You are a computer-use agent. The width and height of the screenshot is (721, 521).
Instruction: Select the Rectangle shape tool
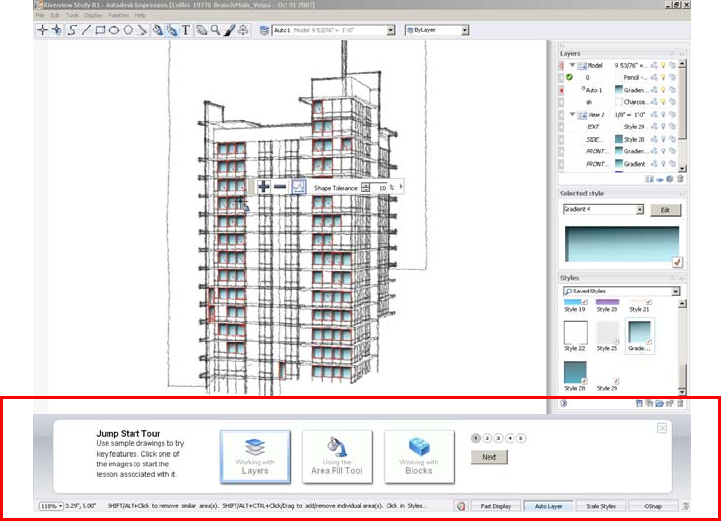click(100, 31)
